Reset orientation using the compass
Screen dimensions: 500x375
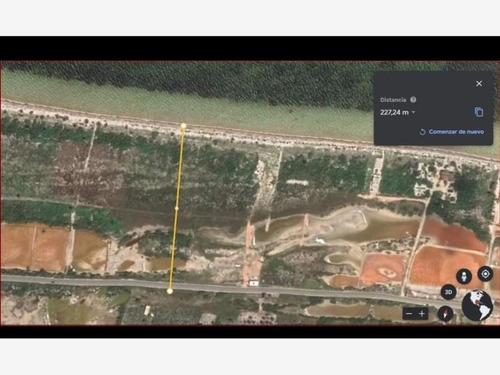[x=446, y=313]
